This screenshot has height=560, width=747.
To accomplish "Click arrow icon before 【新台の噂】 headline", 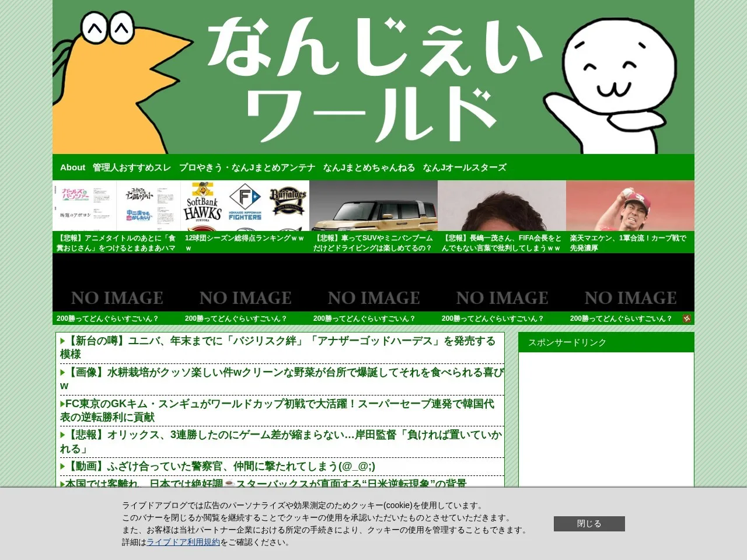I will [x=63, y=341].
